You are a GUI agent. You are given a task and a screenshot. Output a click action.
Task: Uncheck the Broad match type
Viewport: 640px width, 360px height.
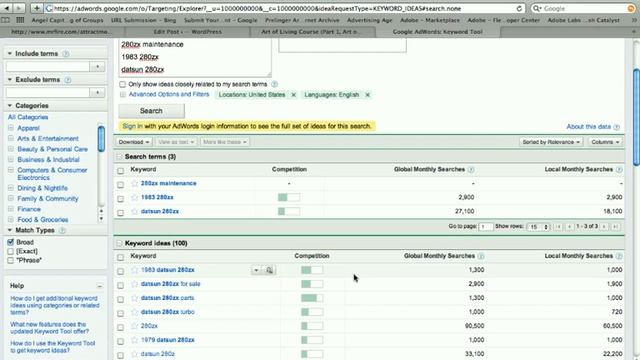click(x=11, y=242)
